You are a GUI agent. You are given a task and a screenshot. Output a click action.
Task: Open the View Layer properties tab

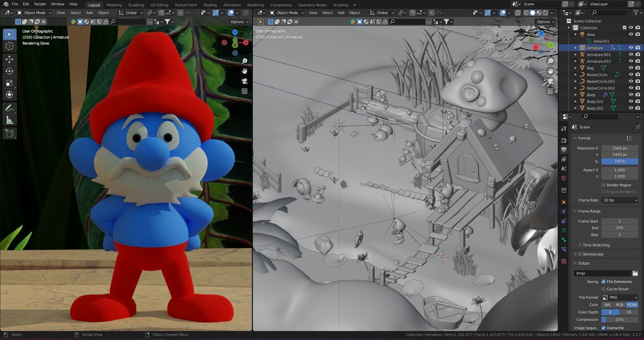[564, 159]
